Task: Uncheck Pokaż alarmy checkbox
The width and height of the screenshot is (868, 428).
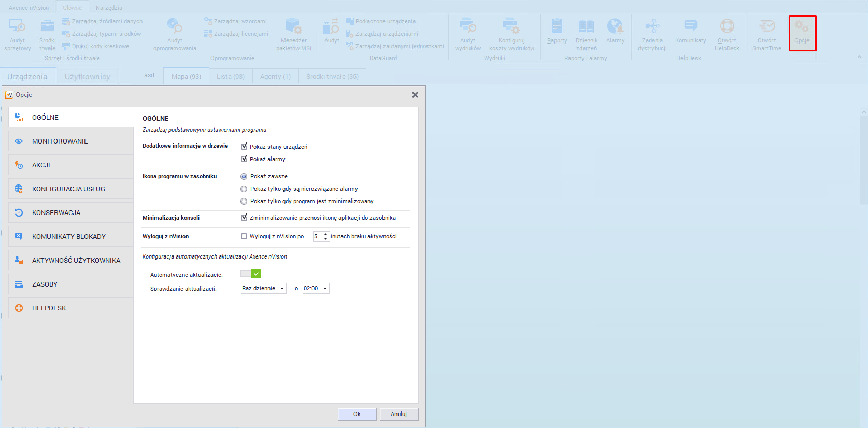Action: coord(244,159)
